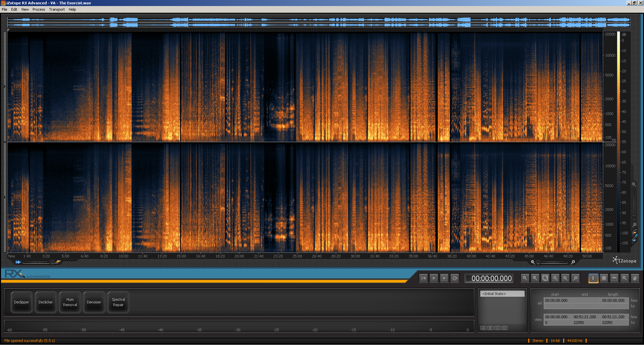Open the Declipper module
This screenshot has width=644, height=345.
[21, 302]
